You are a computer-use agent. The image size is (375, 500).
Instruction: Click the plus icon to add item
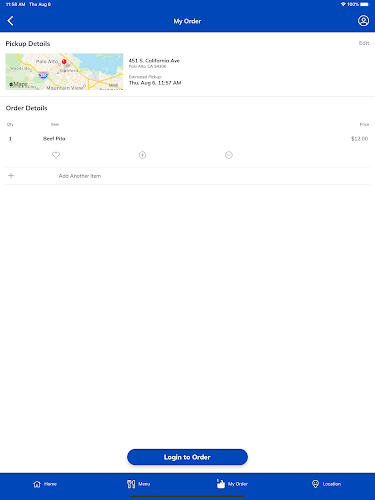coord(11,176)
